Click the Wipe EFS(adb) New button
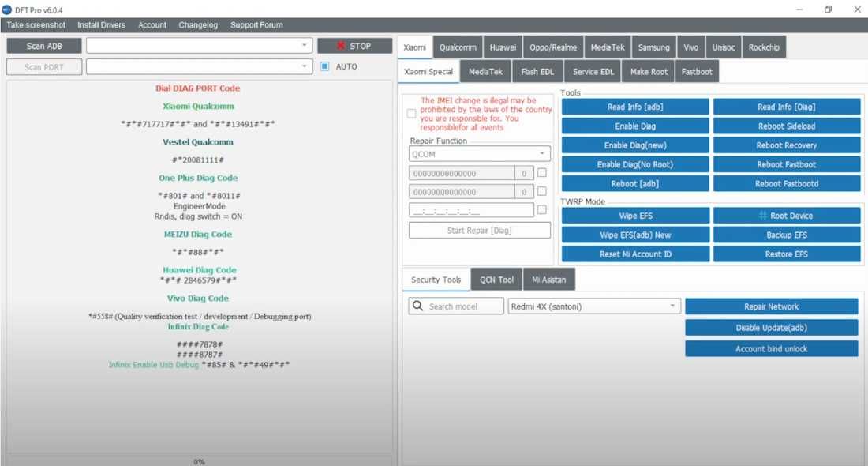Image resolution: width=868 pixels, height=466 pixels. (x=635, y=235)
